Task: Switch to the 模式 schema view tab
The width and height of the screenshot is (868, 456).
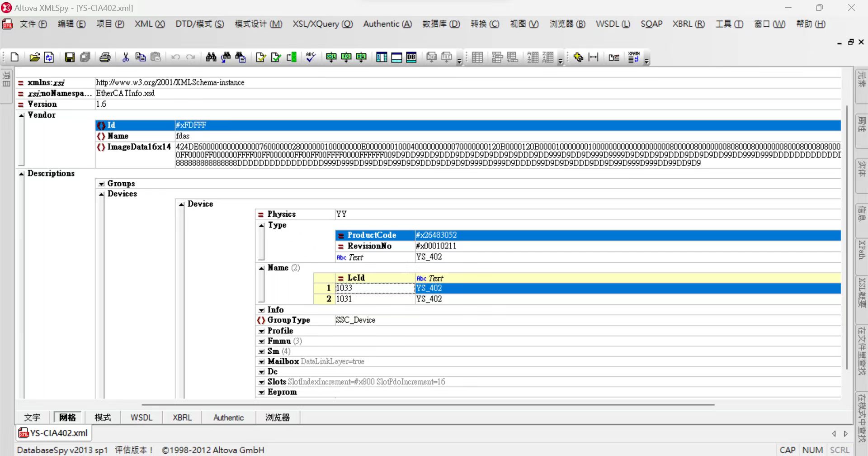Action: tap(103, 418)
